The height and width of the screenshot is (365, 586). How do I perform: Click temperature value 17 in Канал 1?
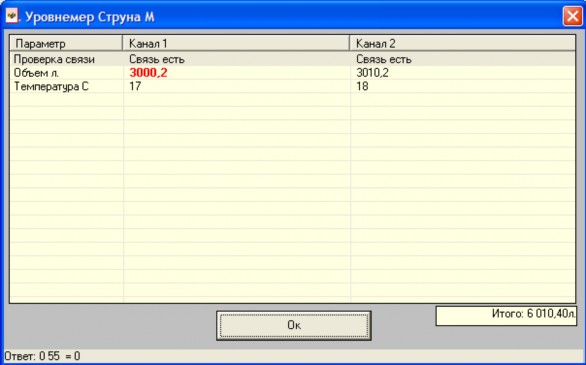pyautogui.click(x=135, y=86)
